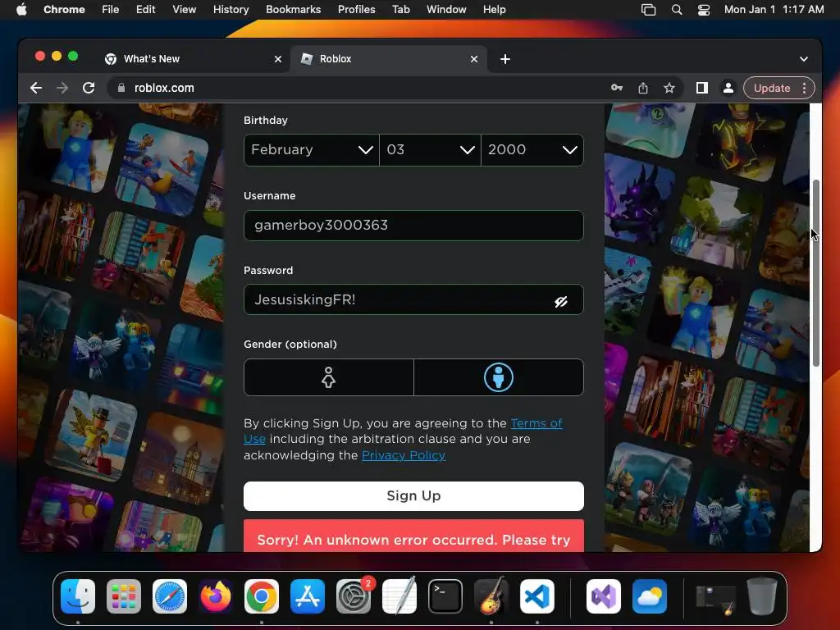This screenshot has width=840, height=630.
Task: Select the female gender option
Action: point(328,377)
